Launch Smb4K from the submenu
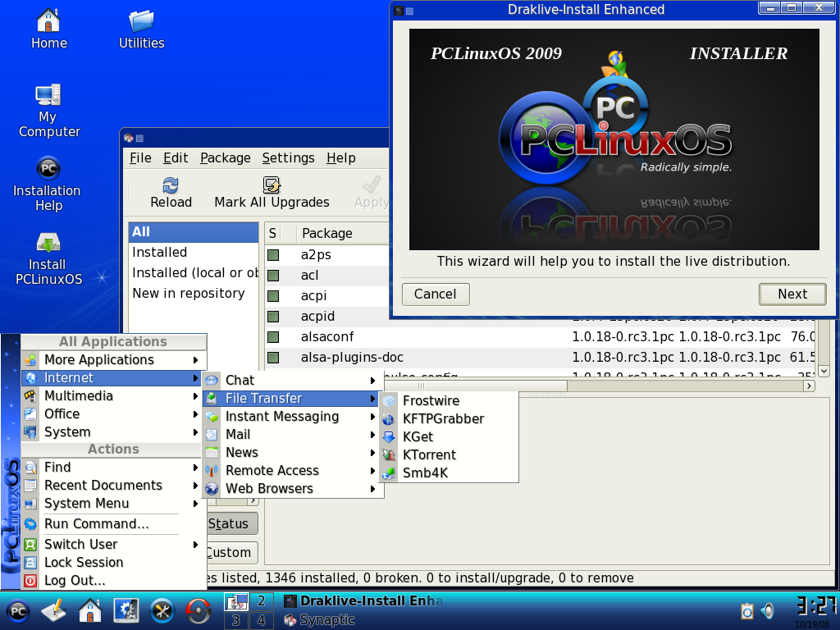This screenshot has width=840, height=630. coord(449,473)
